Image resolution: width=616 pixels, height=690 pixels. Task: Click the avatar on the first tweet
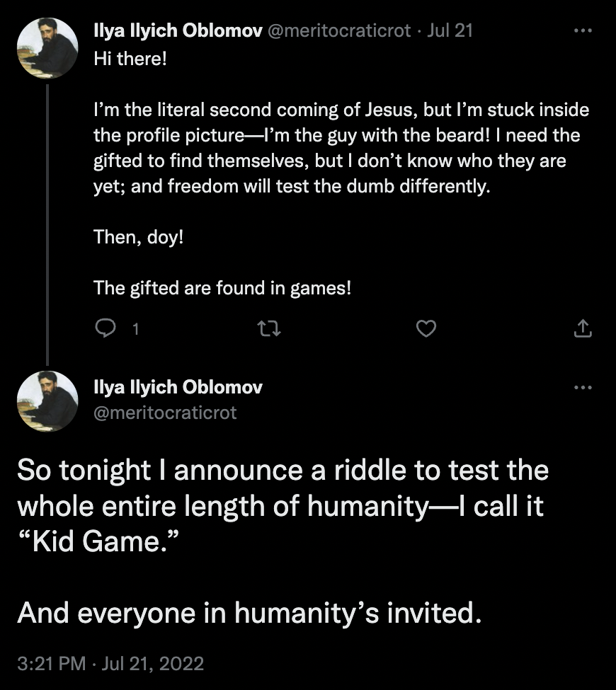coord(47,47)
